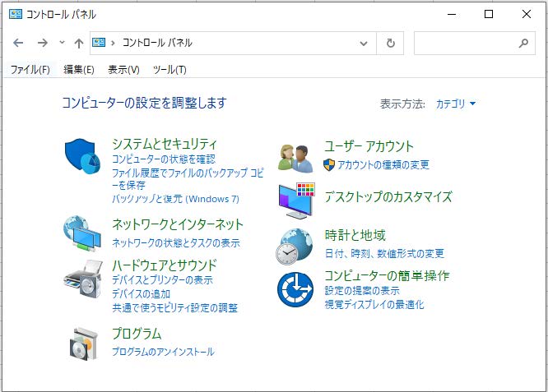The height and width of the screenshot is (392, 548).
Task: Click バックアップと復元 (Windows 7) link
Action: pyautogui.click(x=175, y=199)
